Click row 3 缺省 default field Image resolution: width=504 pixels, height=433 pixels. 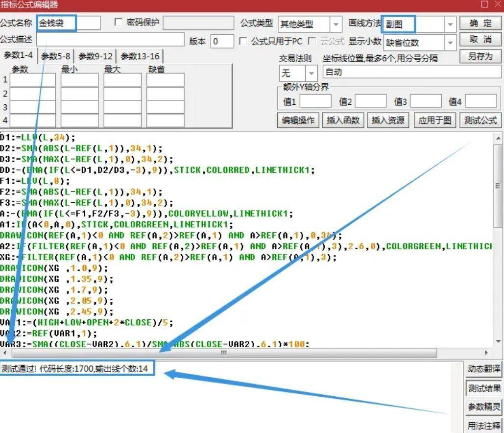pos(166,107)
